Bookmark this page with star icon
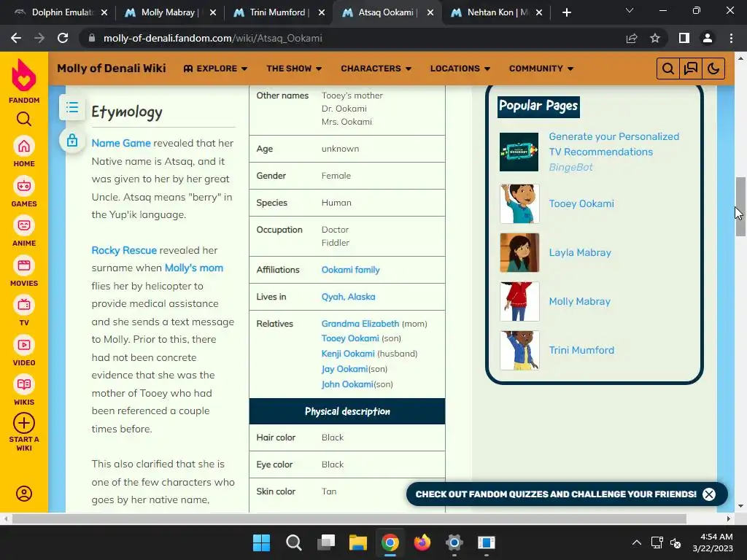This screenshot has width=747, height=560. (655, 38)
